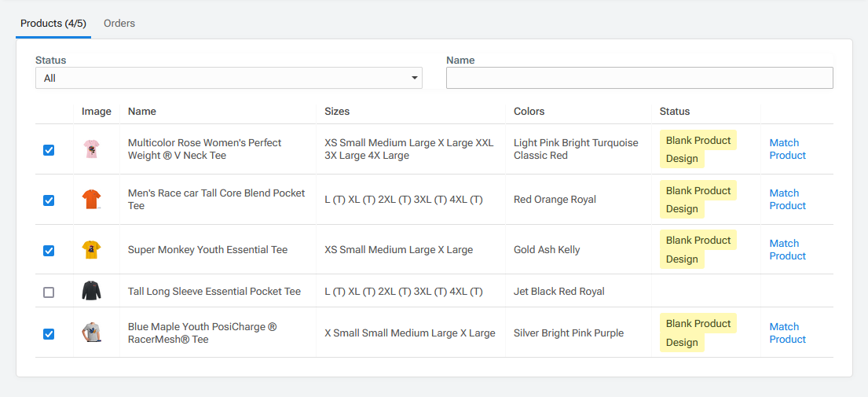Click Match Product for Men's Race car Tee
The height and width of the screenshot is (397, 868).
click(x=787, y=200)
